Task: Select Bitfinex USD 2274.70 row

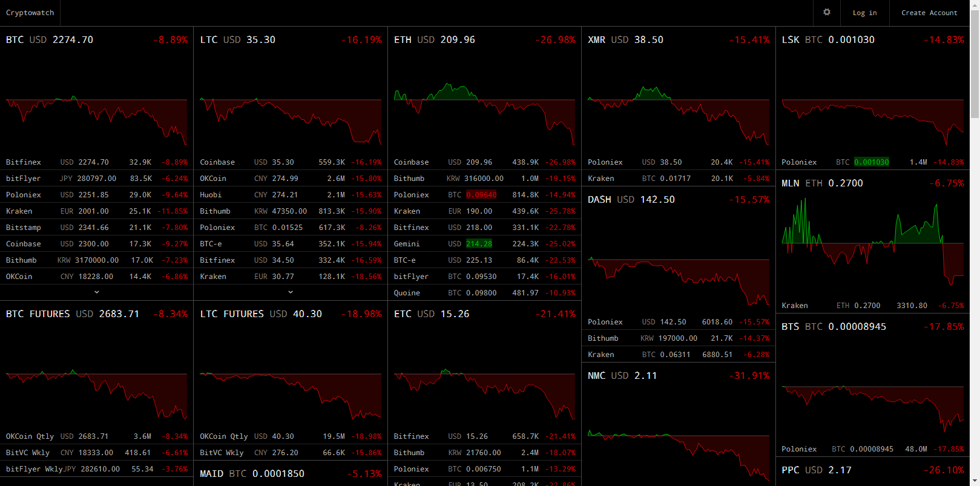Action: tap(97, 162)
